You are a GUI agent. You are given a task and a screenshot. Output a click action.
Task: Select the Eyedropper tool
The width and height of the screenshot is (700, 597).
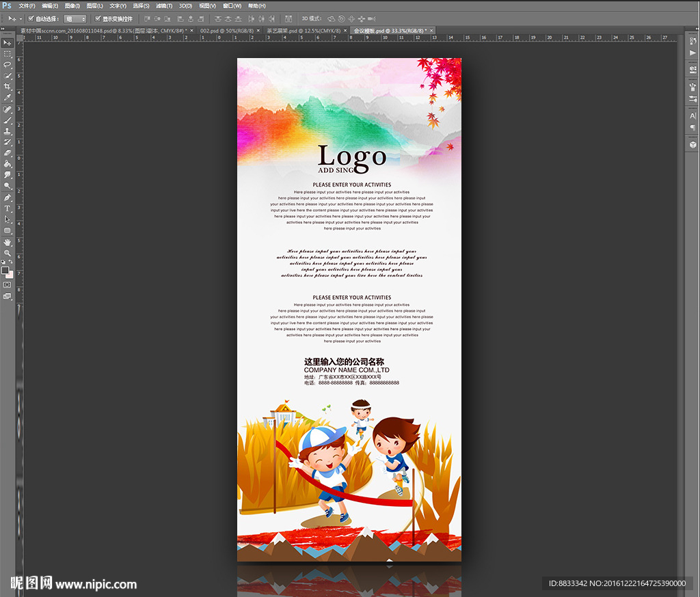tap(8, 98)
